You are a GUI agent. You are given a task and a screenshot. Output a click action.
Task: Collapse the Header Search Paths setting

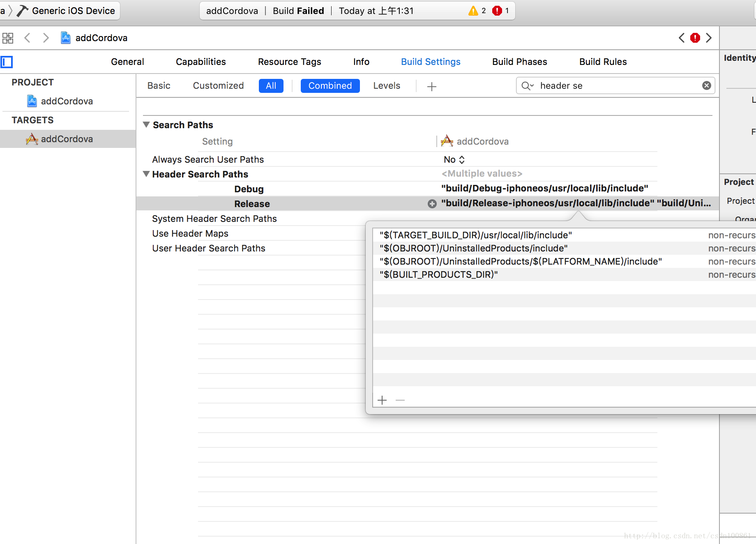pyautogui.click(x=146, y=174)
